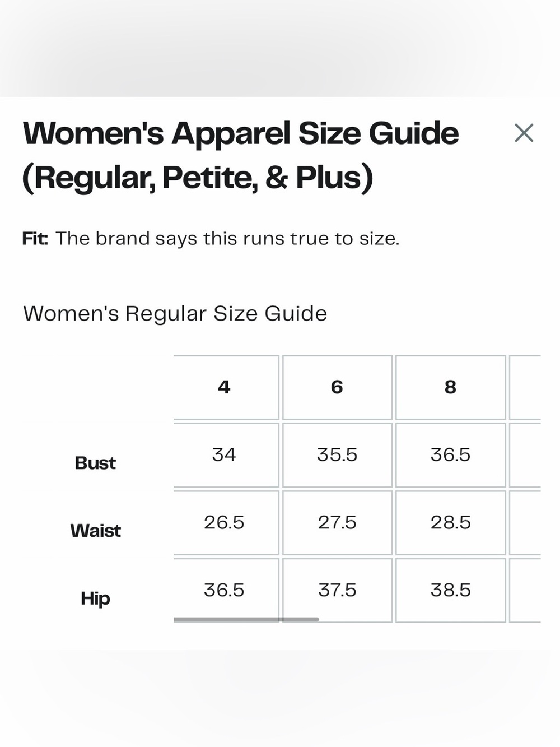Click the hip 38.5 cell
The image size is (560, 747).
pyautogui.click(x=451, y=590)
